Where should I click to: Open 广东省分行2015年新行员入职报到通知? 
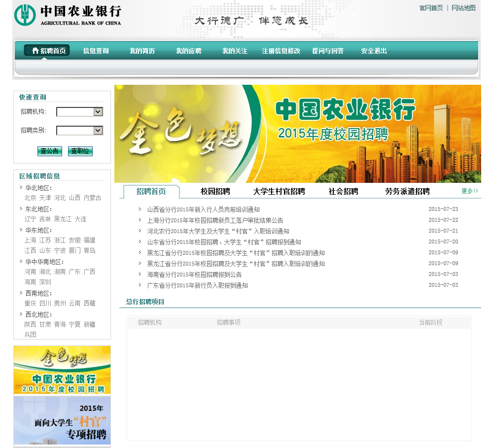(x=198, y=285)
